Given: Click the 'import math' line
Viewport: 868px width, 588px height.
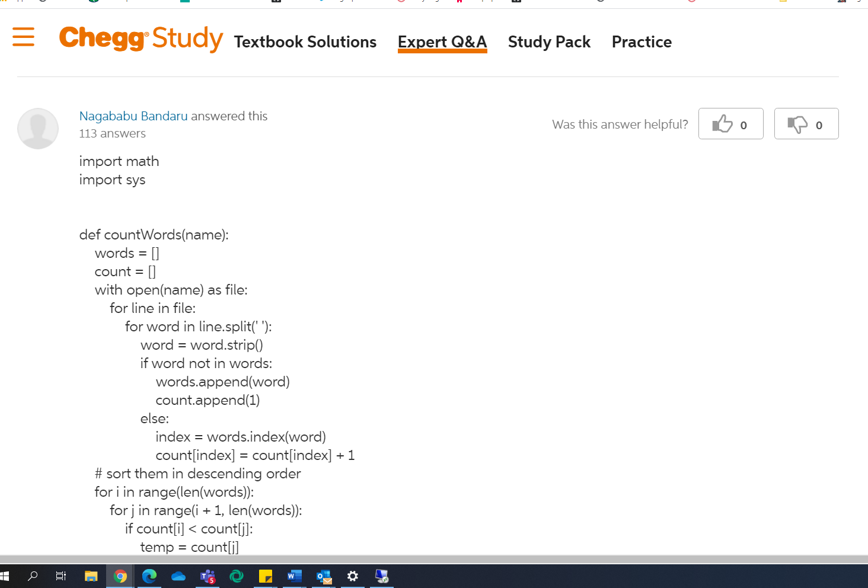Looking at the screenshot, I should tap(119, 161).
